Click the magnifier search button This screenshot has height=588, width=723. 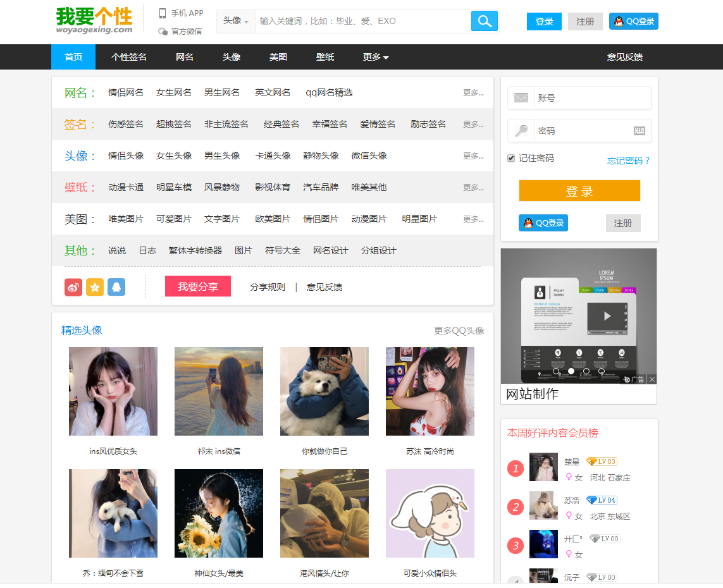pyautogui.click(x=484, y=21)
